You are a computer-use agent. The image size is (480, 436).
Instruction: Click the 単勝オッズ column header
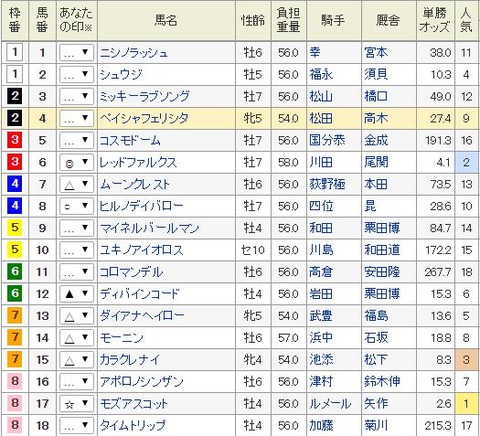435,20
